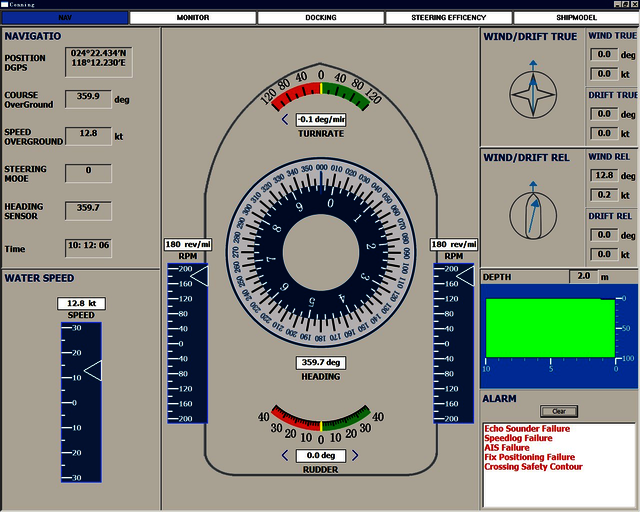The width and height of the screenshot is (640, 512).
Task: Select the STEERING EFFICENCY tab
Action: click(449, 18)
